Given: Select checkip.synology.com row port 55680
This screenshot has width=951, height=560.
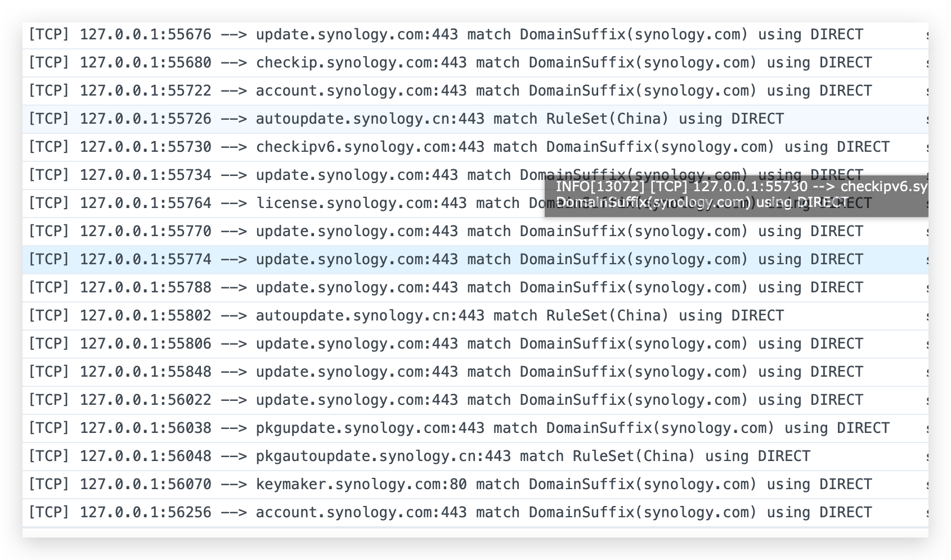Looking at the screenshot, I should coord(475,63).
